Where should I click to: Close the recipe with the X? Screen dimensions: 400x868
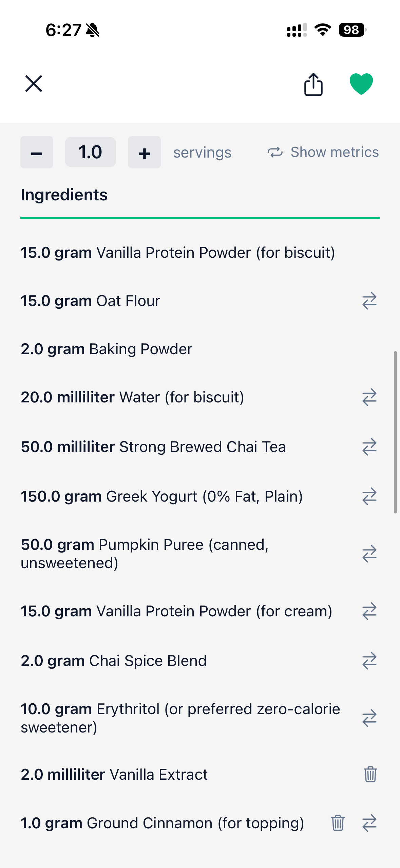34,84
